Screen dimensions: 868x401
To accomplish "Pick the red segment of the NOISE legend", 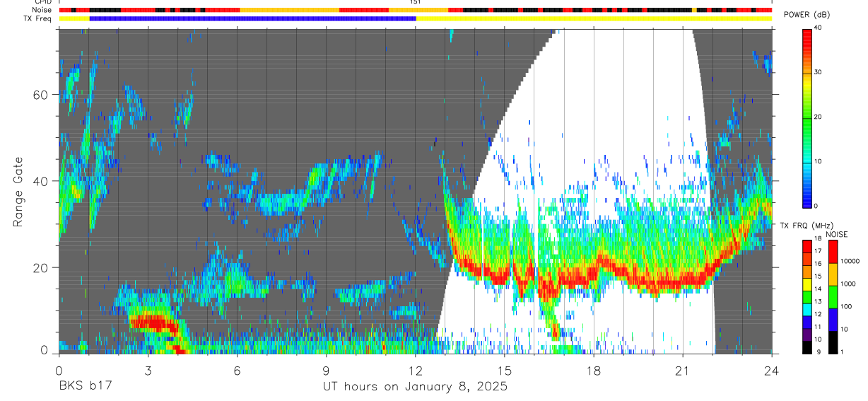I will (833, 252).
